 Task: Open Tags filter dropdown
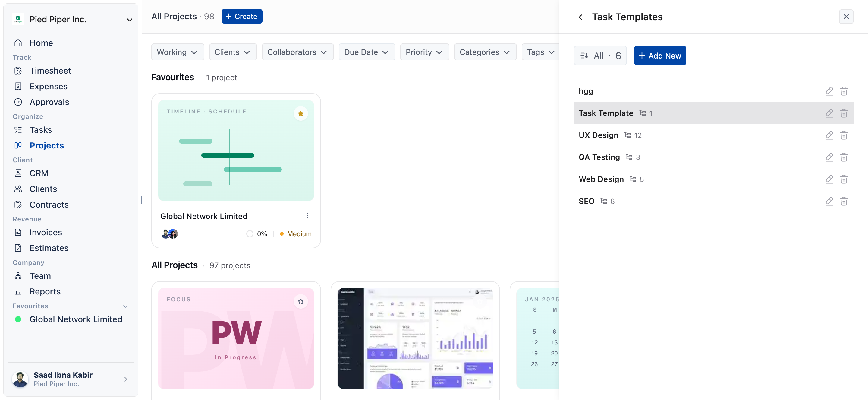[540, 52]
